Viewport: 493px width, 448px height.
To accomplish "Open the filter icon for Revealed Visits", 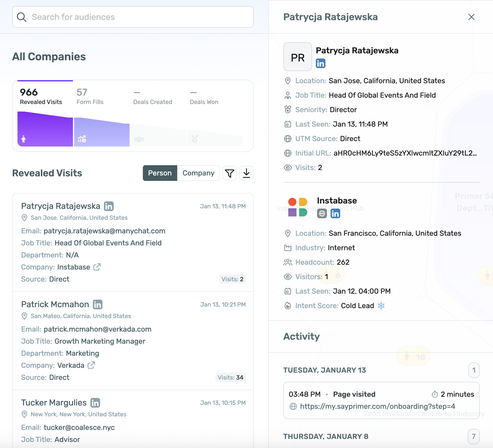I will pos(230,173).
